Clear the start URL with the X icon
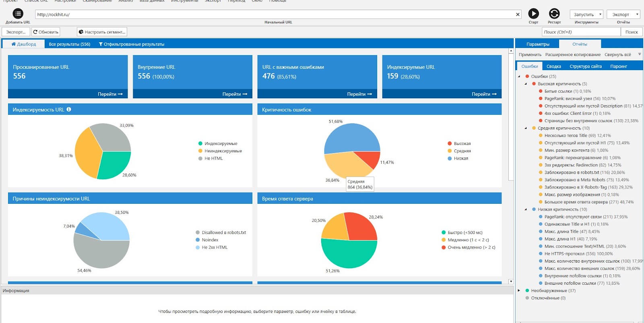 tap(518, 14)
